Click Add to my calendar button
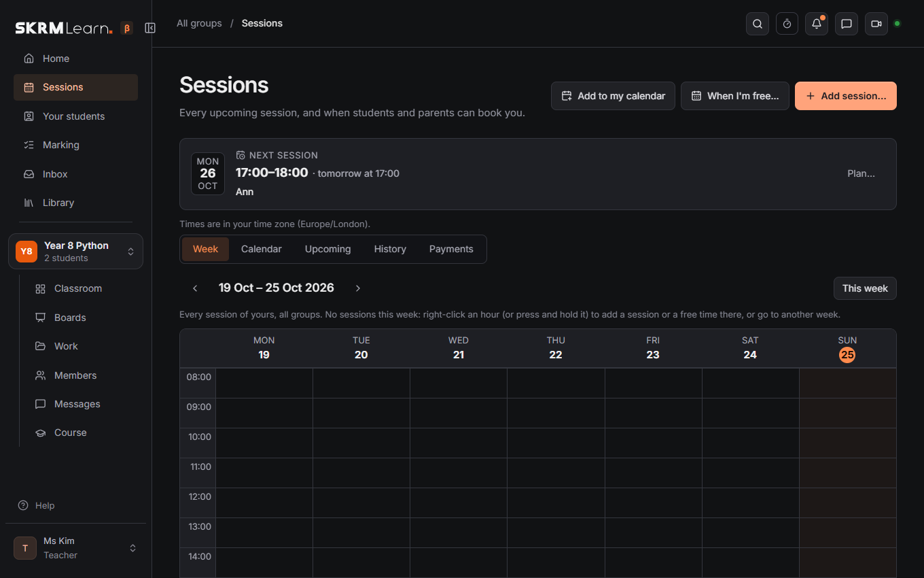 613,96
